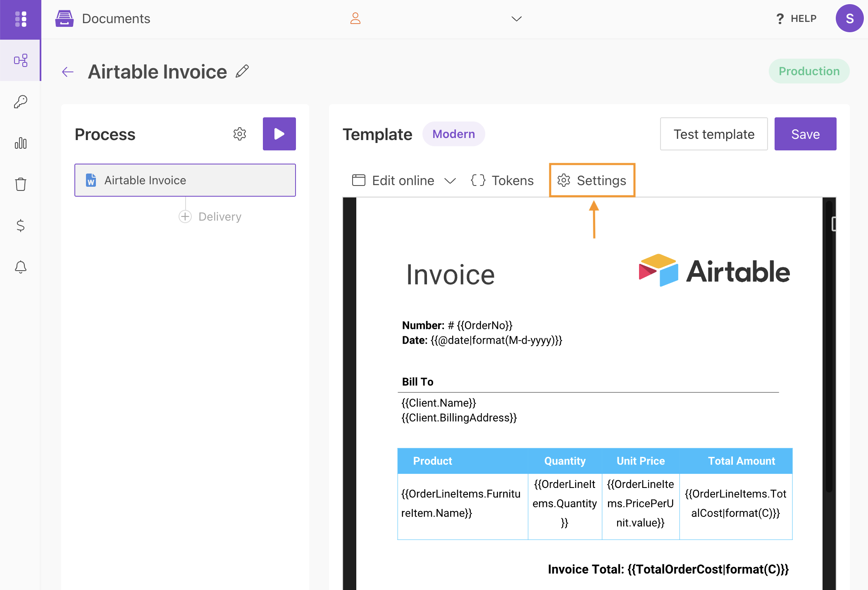Image resolution: width=868 pixels, height=590 pixels.
Task: Open the trash bin sidebar icon
Action: pyautogui.click(x=20, y=184)
